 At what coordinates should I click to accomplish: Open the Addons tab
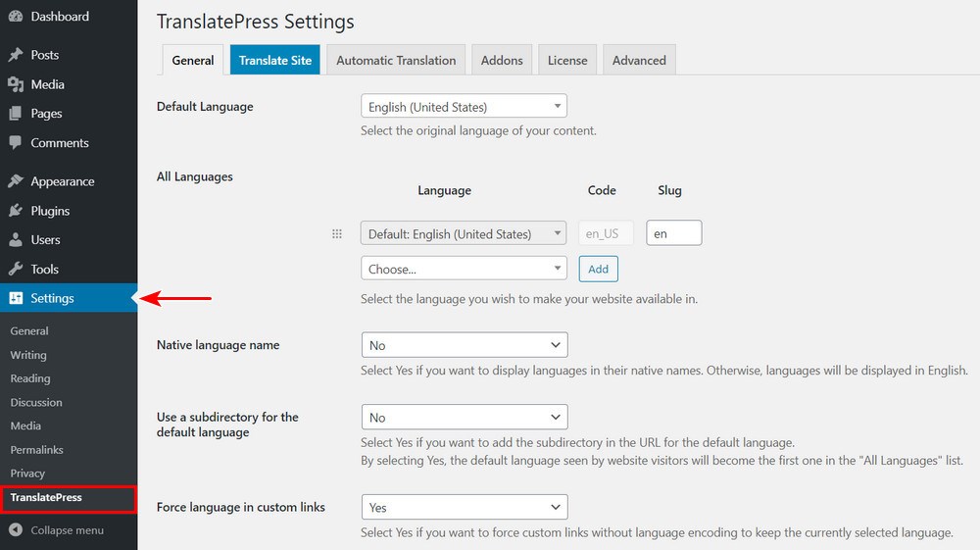[x=502, y=60]
